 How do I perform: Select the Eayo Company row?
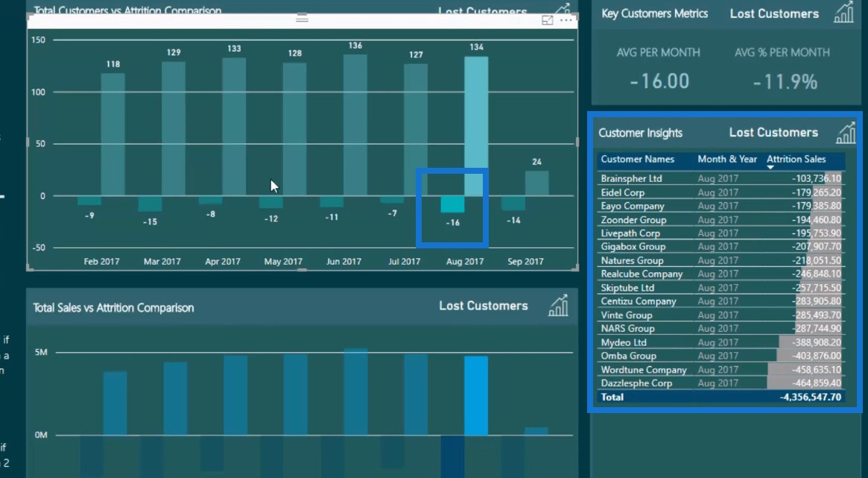coord(720,206)
